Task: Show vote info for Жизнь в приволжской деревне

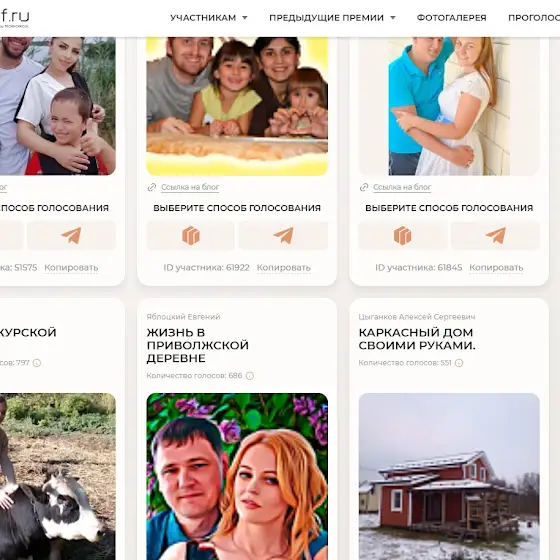Action: click(x=250, y=376)
